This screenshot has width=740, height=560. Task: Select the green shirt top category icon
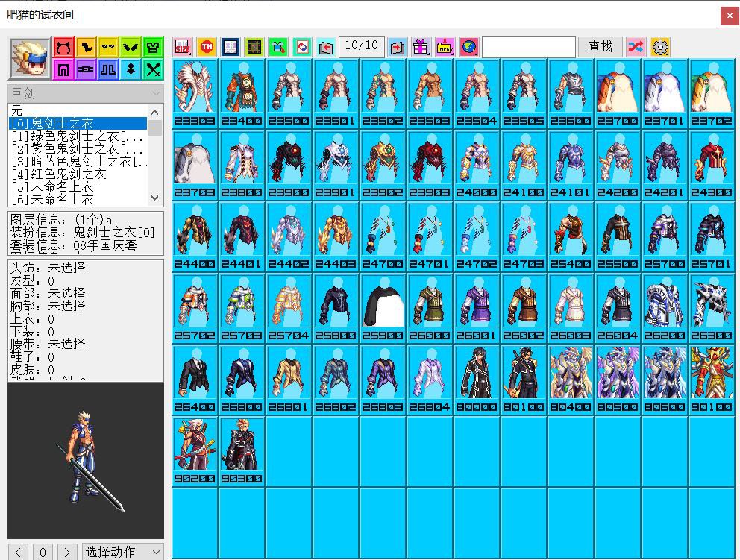(x=154, y=47)
